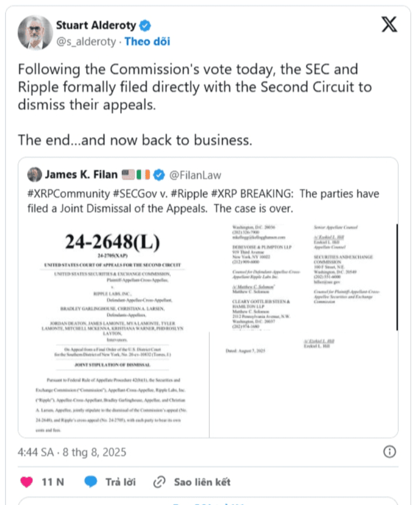Click the copy link chain icon
Viewport: 420px width, 505px height.
(159, 482)
